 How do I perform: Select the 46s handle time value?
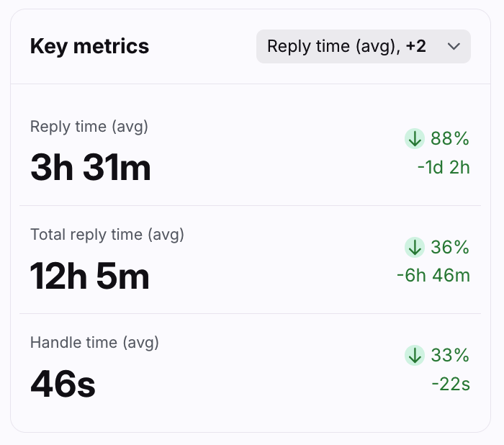point(63,385)
